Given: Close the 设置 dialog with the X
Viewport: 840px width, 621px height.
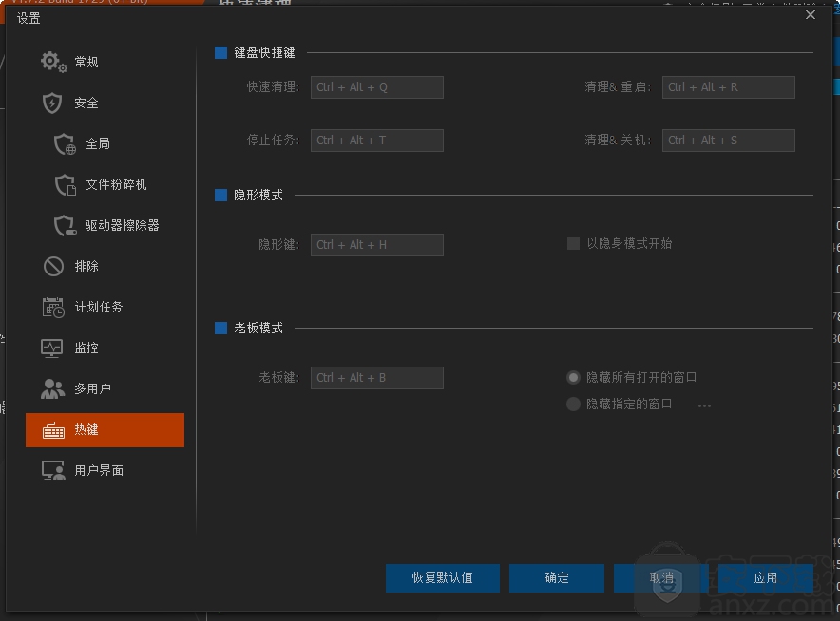Looking at the screenshot, I should pos(811,15).
